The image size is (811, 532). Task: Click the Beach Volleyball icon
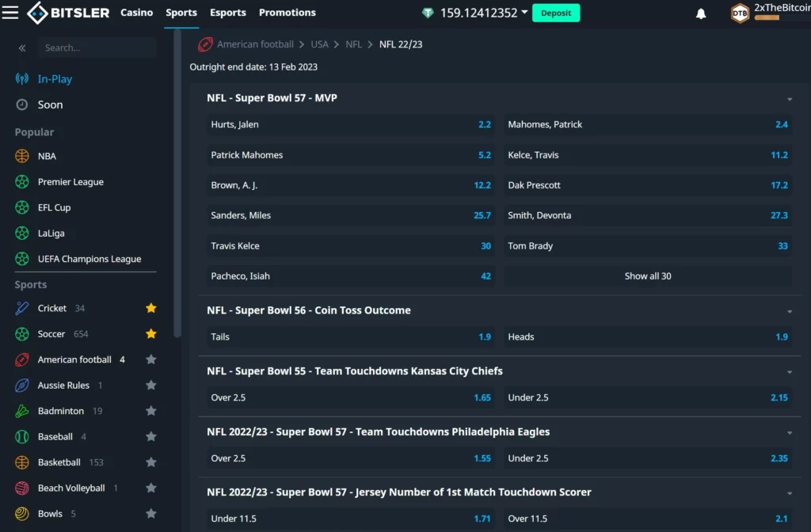(21, 488)
